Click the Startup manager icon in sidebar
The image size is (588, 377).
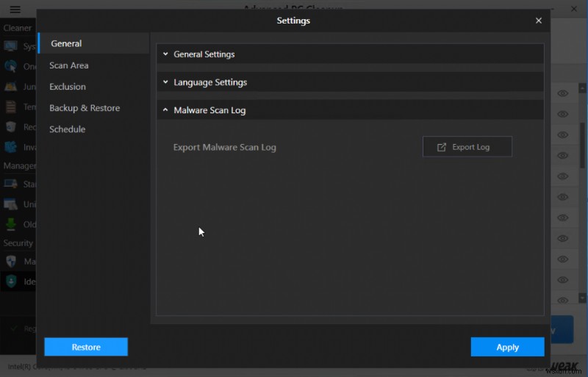click(10, 184)
